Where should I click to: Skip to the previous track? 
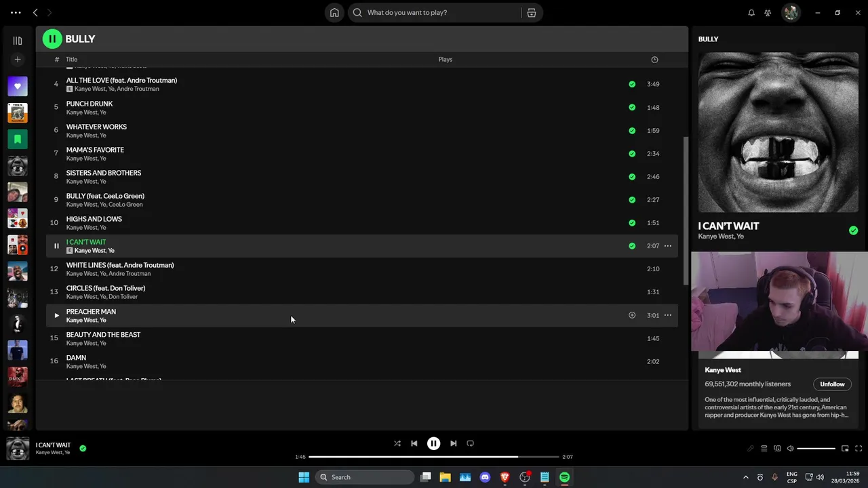coord(414,443)
